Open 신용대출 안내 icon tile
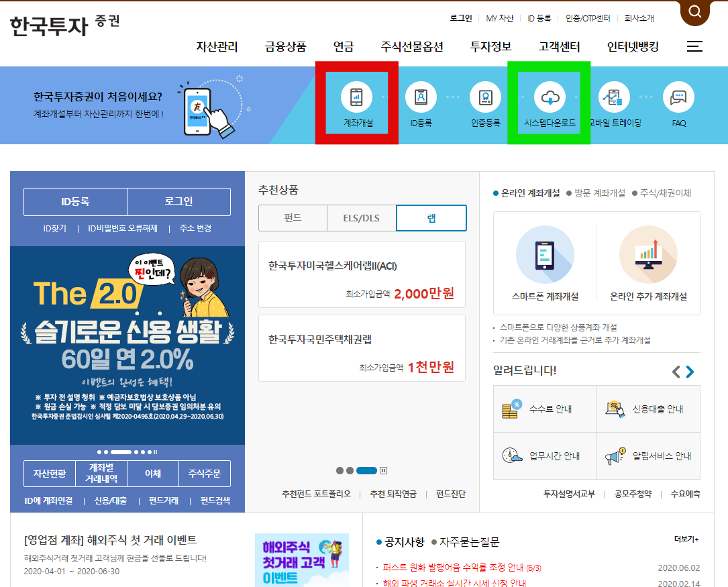728x587 pixels. coord(649,409)
